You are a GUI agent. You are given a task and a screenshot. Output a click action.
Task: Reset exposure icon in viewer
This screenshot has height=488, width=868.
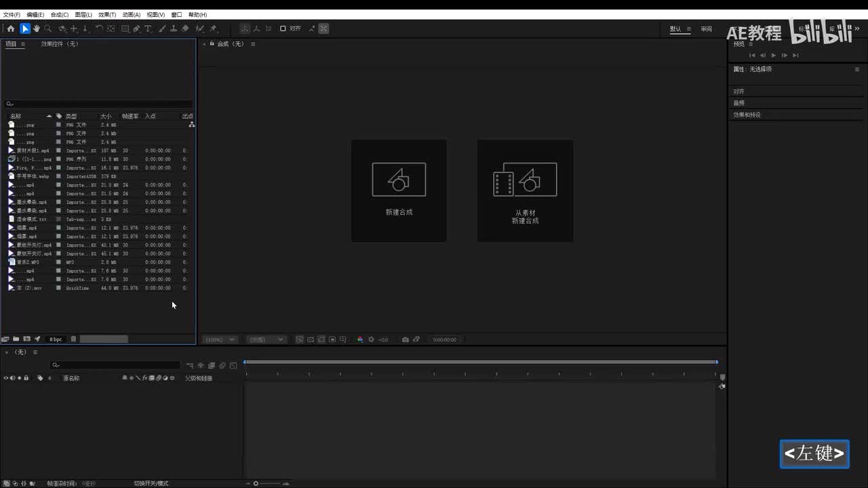(x=372, y=340)
